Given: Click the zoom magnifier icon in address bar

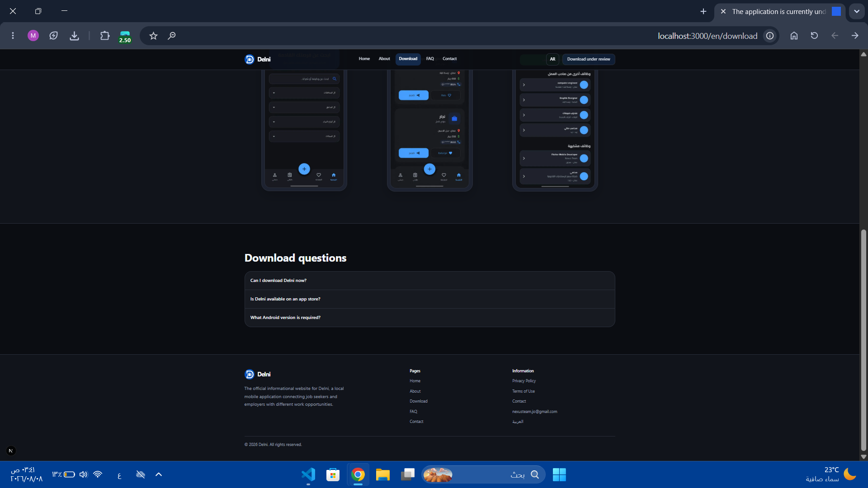Looking at the screenshot, I should (172, 36).
